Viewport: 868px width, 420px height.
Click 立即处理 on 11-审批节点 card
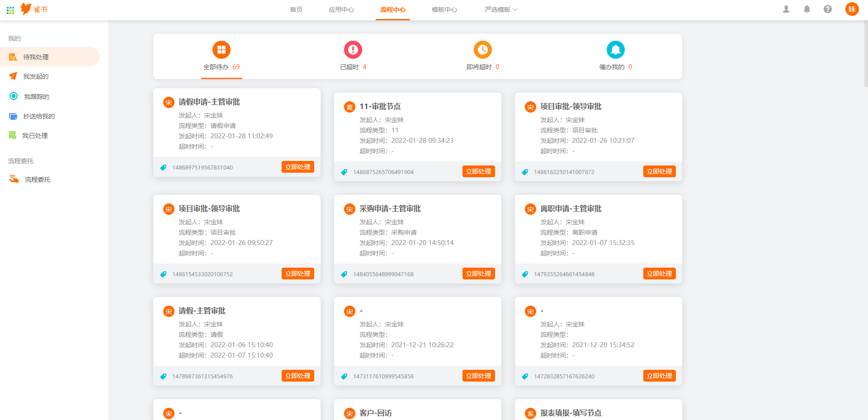[479, 171]
